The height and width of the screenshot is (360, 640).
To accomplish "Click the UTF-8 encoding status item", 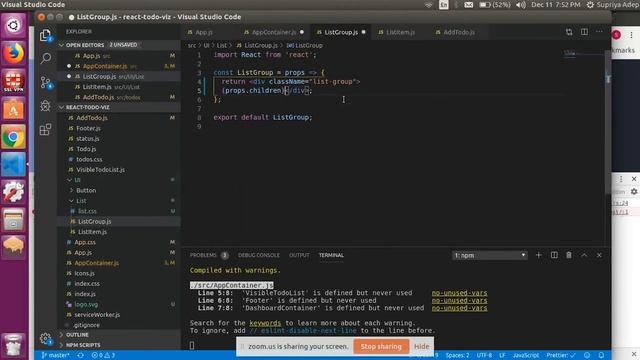I will click(x=484, y=356).
